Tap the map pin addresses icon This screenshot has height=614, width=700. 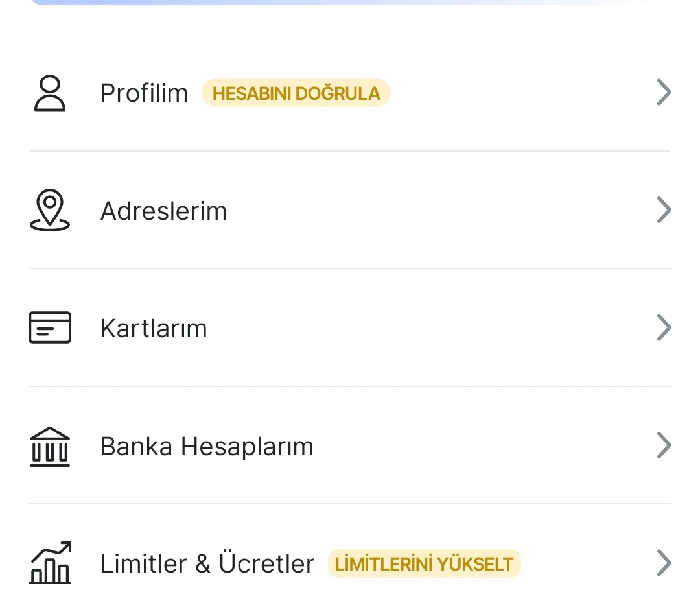[x=50, y=211]
